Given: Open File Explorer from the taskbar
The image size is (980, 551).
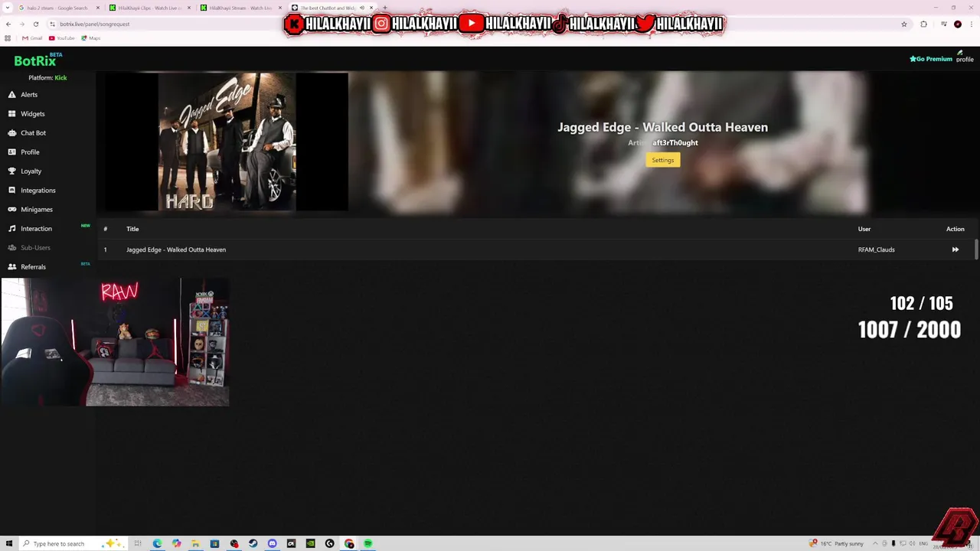Looking at the screenshot, I should (196, 543).
